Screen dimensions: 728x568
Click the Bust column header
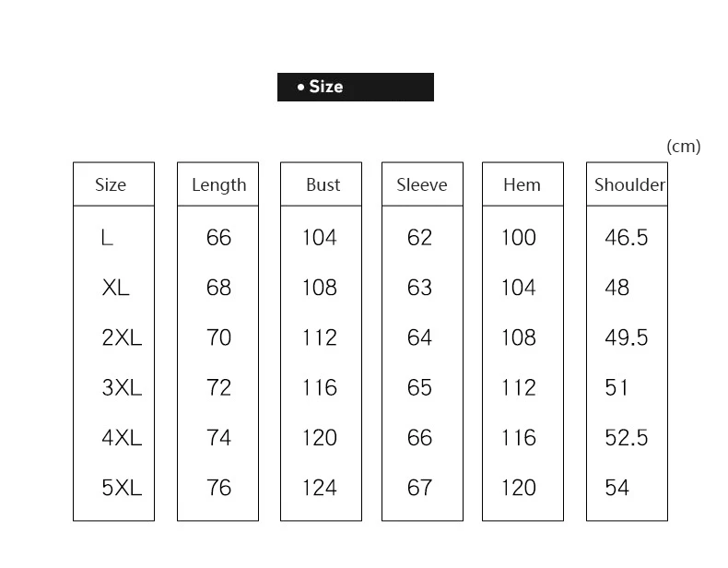point(323,184)
